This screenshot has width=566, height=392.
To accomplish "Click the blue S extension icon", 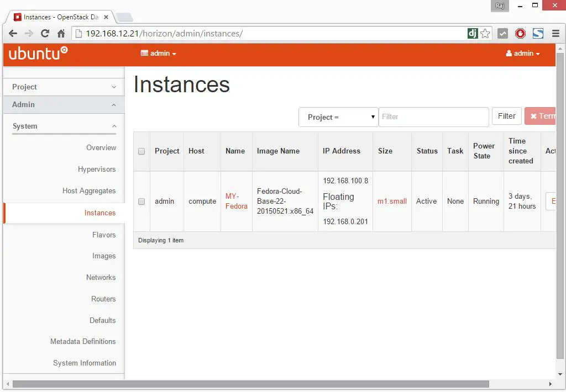I will 538,34.
